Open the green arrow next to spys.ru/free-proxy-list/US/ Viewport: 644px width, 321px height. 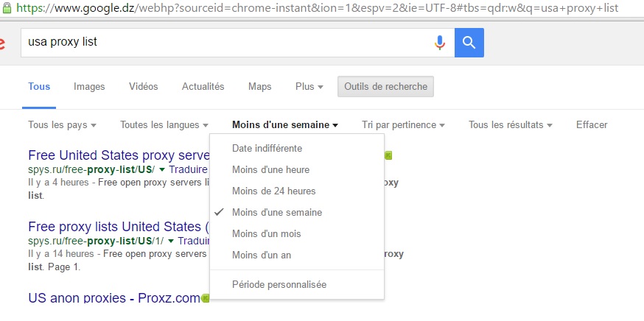[x=161, y=169]
